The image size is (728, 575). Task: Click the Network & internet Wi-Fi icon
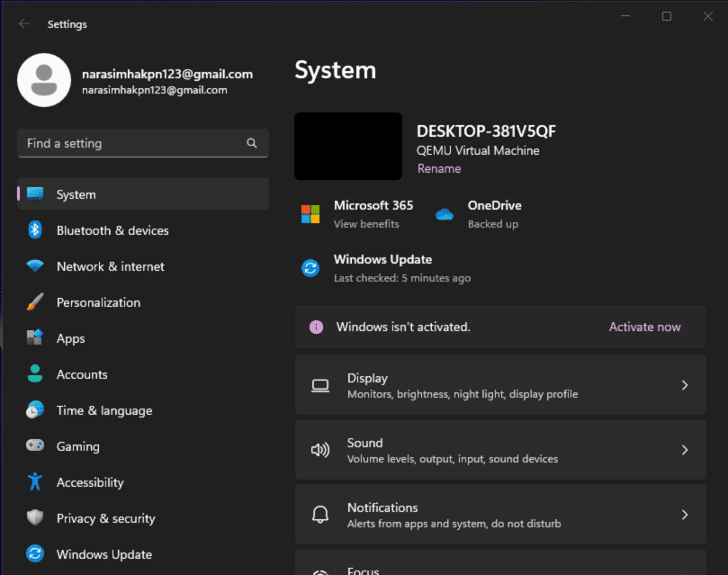point(35,266)
